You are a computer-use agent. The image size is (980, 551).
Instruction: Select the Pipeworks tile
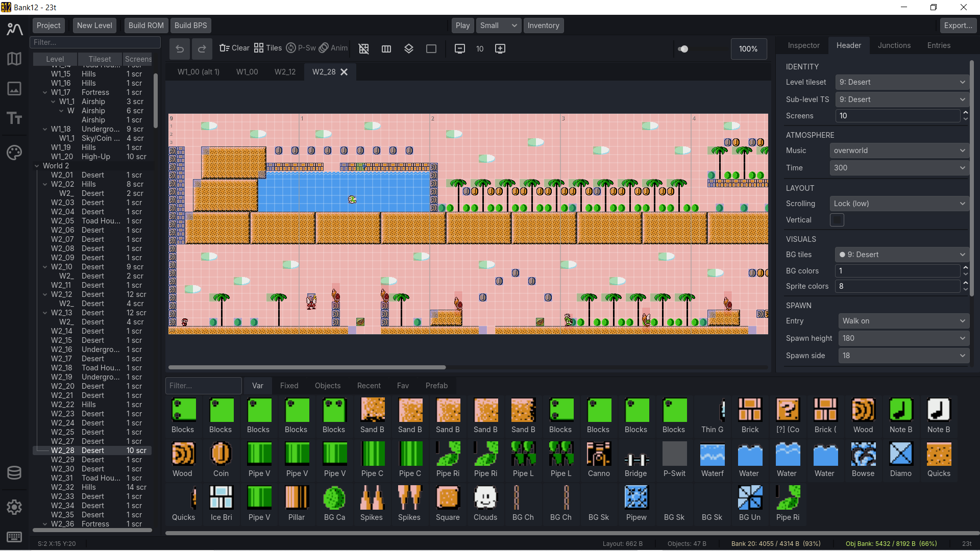(636, 504)
